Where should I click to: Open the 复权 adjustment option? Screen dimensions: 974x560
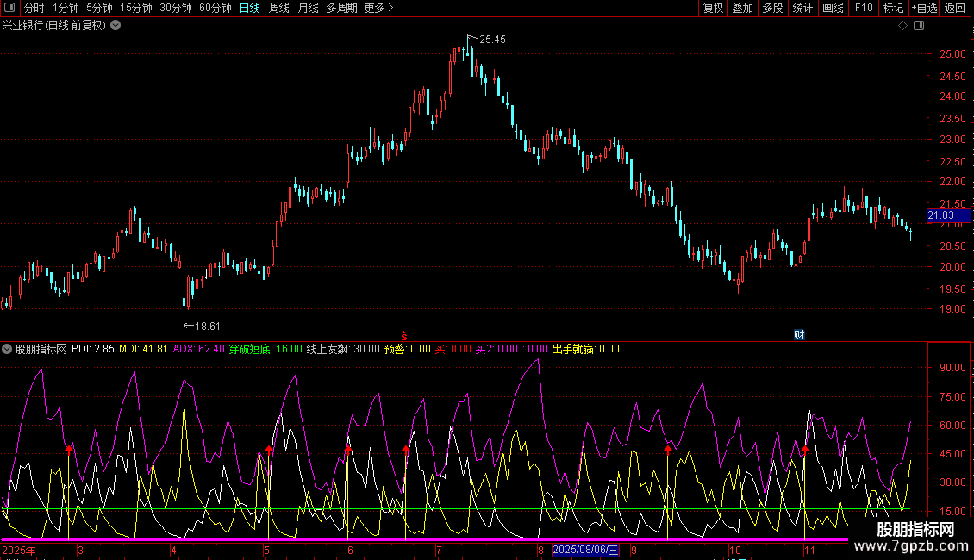(x=713, y=9)
